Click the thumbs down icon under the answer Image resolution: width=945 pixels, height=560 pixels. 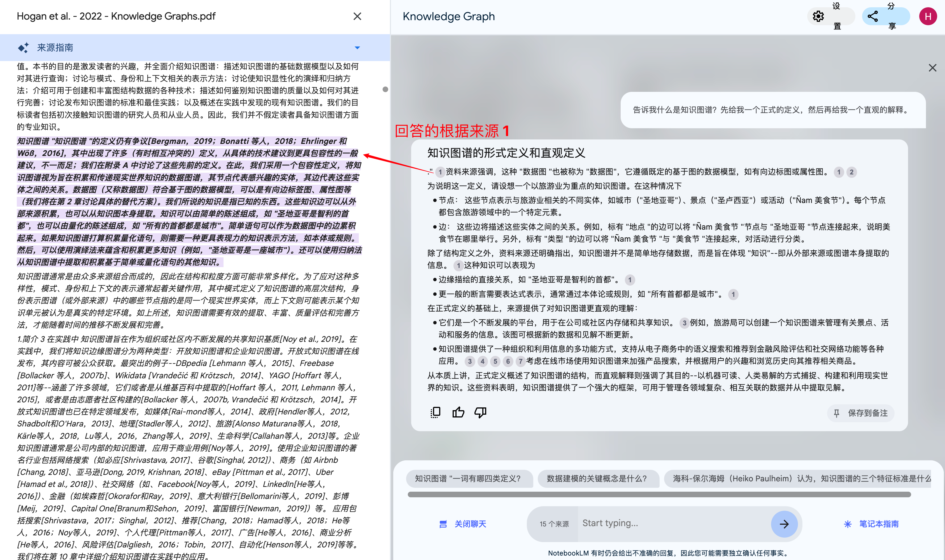pyautogui.click(x=480, y=412)
